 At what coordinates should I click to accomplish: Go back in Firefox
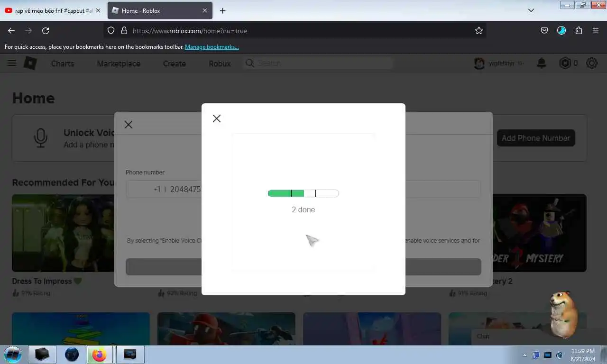[11, 30]
